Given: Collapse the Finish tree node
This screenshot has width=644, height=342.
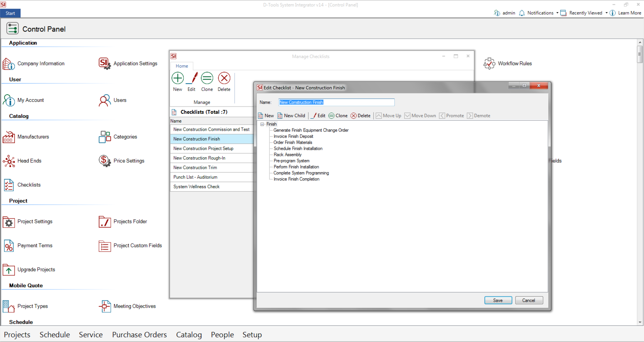Looking at the screenshot, I should tap(262, 124).
